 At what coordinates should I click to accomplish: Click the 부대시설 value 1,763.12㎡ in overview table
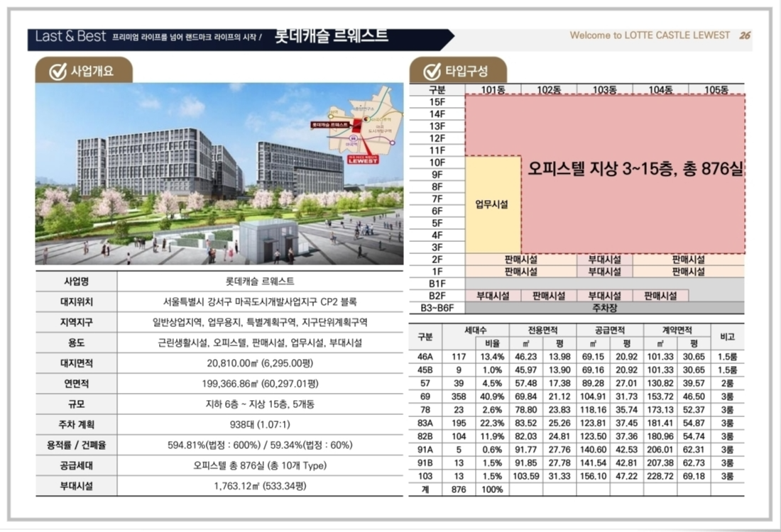coord(260,486)
